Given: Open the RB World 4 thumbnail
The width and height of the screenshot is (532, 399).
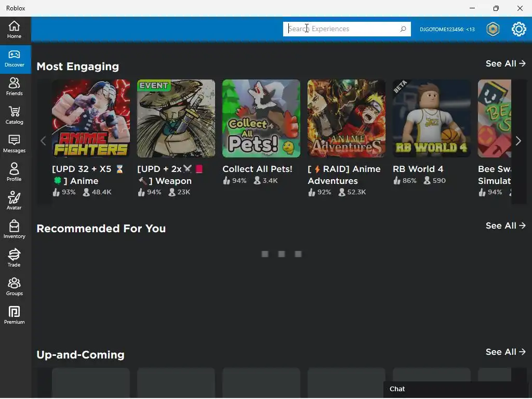Looking at the screenshot, I should 432,118.
